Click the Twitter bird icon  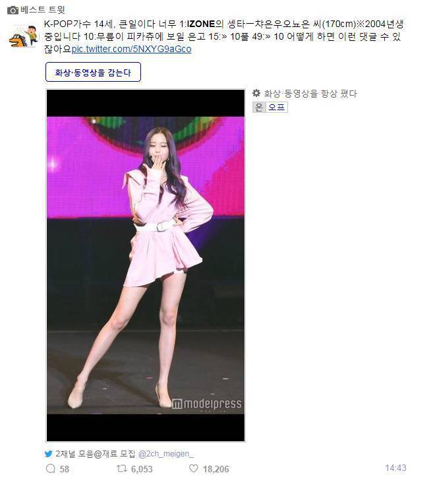click(49, 454)
